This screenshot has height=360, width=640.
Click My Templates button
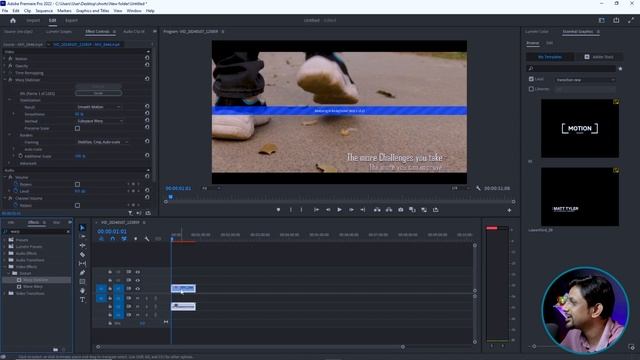click(x=550, y=57)
